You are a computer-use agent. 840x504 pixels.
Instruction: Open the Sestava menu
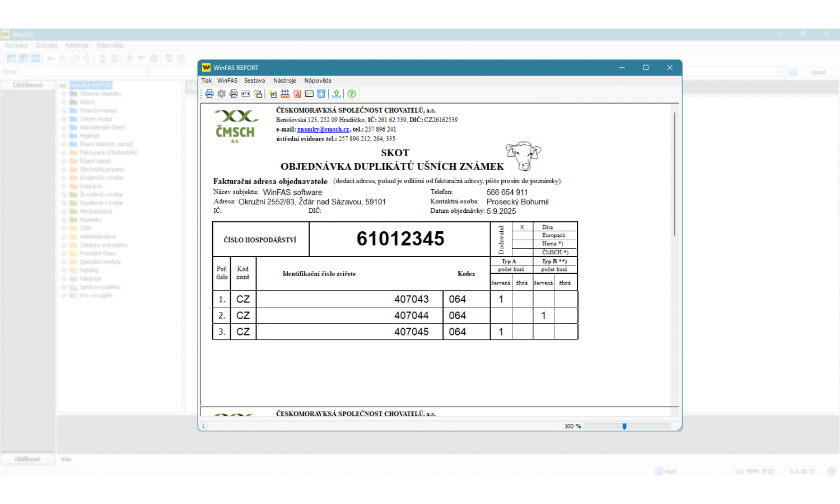click(254, 81)
